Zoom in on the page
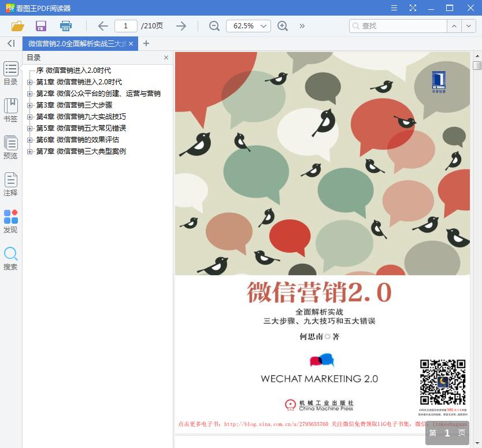Image resolution: width=482 pixels, height=448 pixels. point(283,25)
